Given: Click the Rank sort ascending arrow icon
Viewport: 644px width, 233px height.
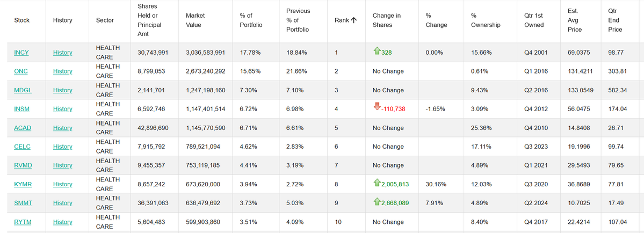Looking at the screenshot, I should [353, 20].
